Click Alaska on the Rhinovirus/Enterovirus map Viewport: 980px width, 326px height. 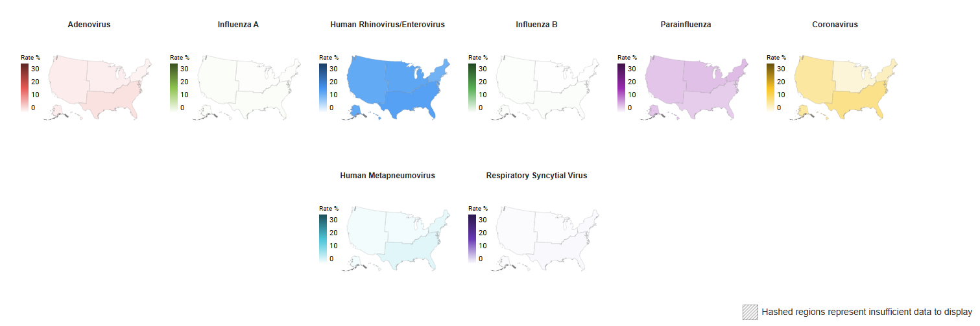click(x=356, y=111)
